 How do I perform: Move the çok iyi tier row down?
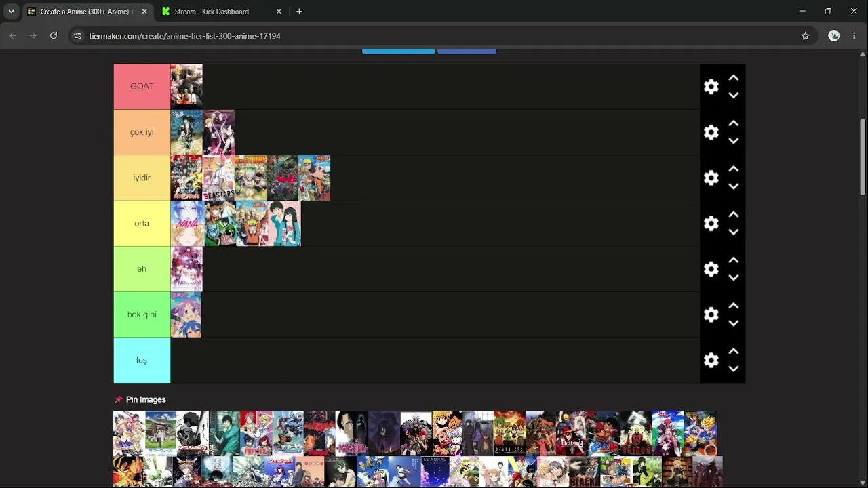coord(733,141)
